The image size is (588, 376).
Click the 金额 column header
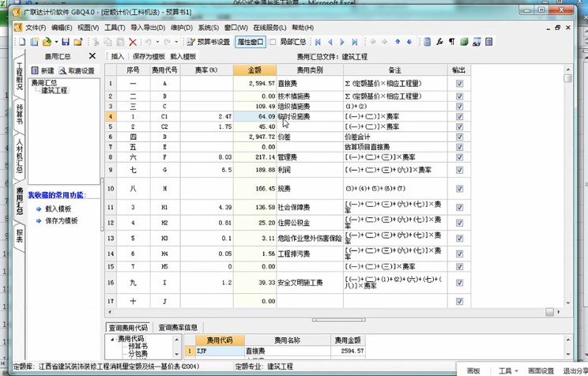255,70
